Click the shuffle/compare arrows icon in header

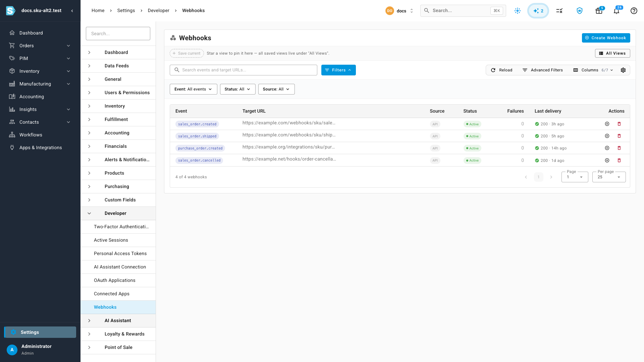point(559,11)
